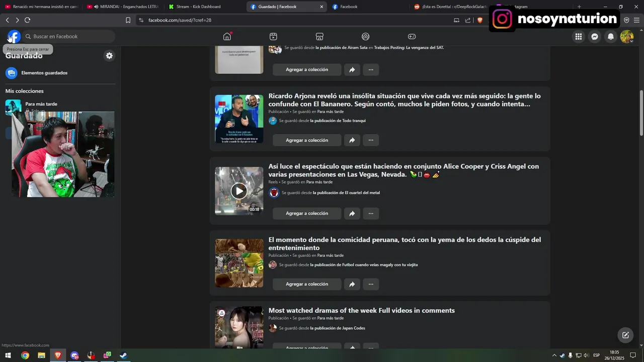Screen dimensions: 644x362
Task: Open Steam from the taskbar
Action: point(123,355)
